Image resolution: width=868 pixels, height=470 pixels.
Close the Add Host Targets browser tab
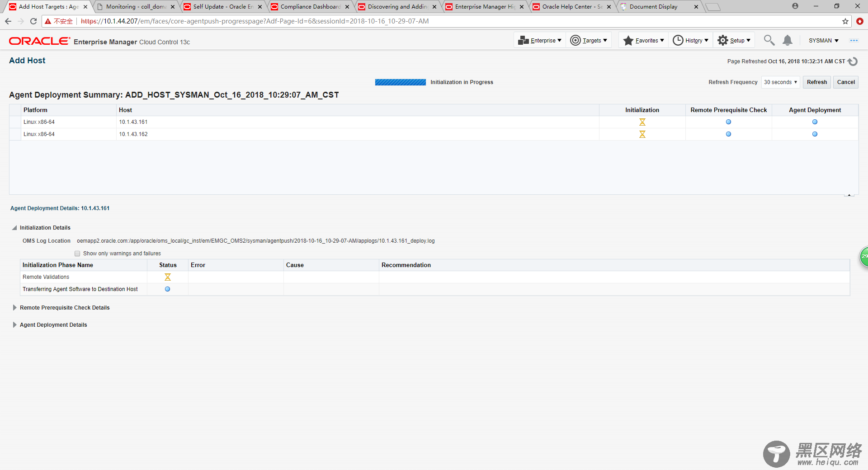tap(85, 7)
